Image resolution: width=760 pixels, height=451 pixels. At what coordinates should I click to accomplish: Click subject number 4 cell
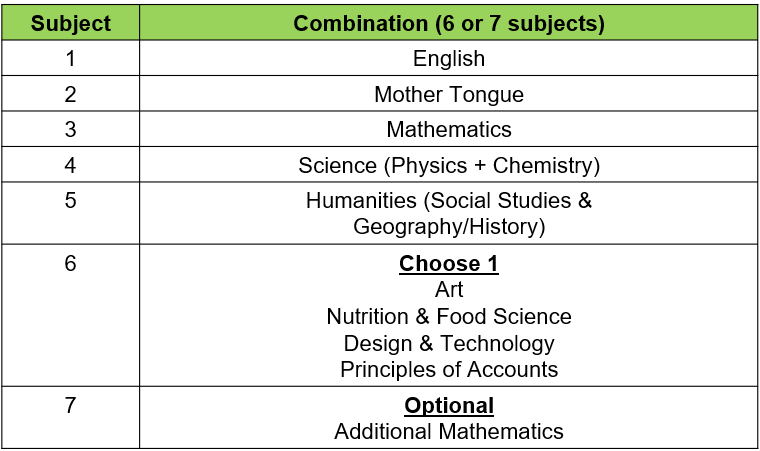[71, 165]
